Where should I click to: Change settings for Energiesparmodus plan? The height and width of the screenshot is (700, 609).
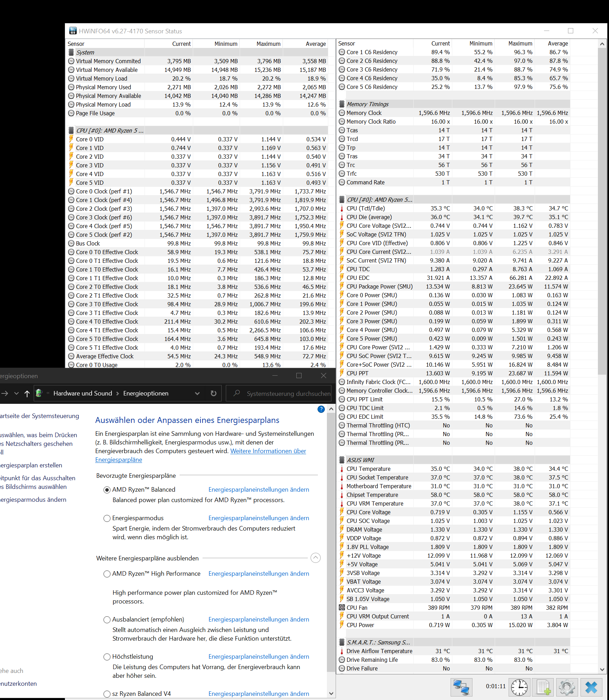tap(259, 518)
